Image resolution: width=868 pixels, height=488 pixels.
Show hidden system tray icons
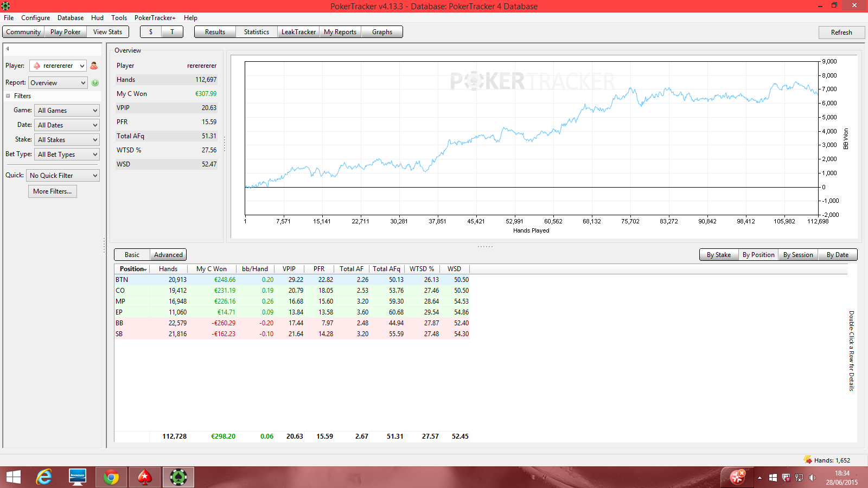(x=759, y=478)
